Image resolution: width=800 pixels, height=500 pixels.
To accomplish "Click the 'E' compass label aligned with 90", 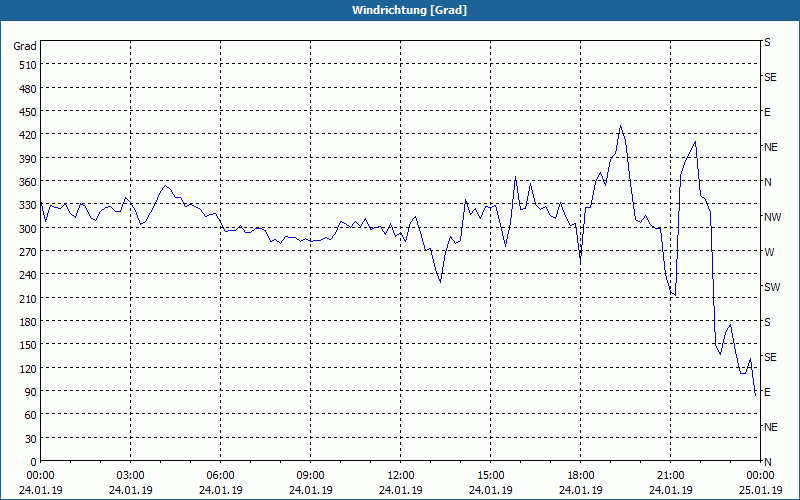I will coord(767,392).
